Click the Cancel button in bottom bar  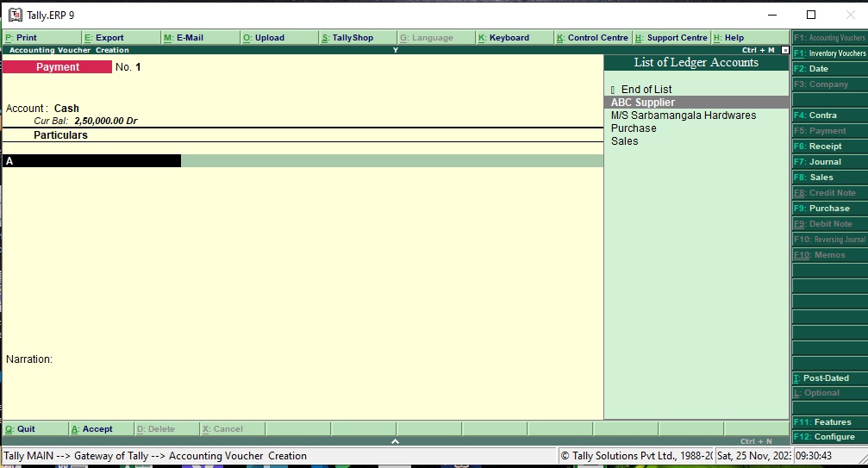[x=233, y=428]
